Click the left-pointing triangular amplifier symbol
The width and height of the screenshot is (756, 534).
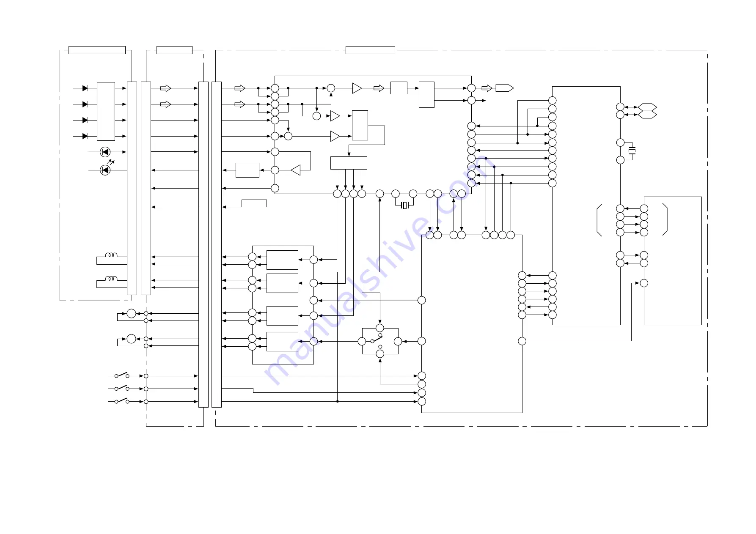296,170
